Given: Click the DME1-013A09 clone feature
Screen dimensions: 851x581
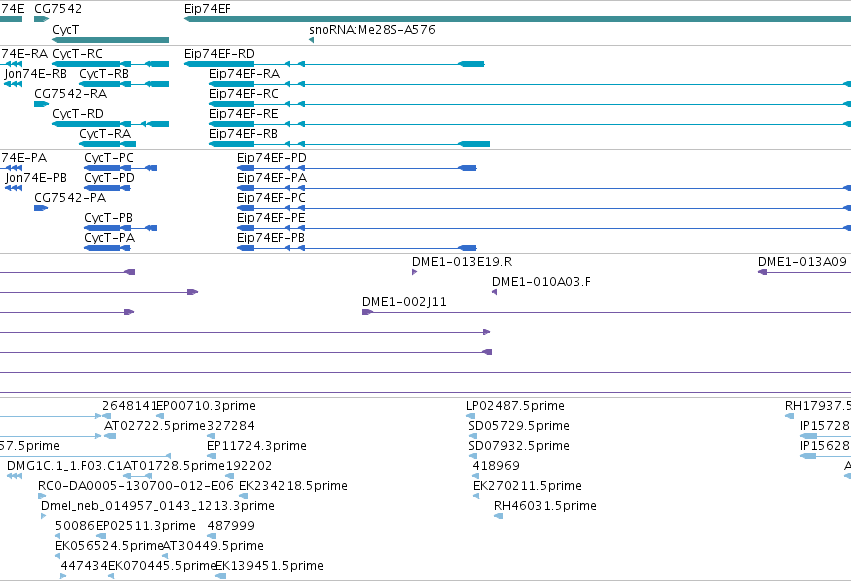Looking at the screenshot, I should click(804, 272).
